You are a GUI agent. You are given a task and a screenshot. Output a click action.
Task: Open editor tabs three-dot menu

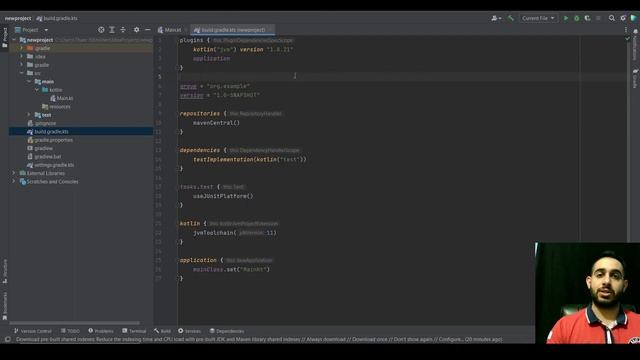click(x=626, y=30)
